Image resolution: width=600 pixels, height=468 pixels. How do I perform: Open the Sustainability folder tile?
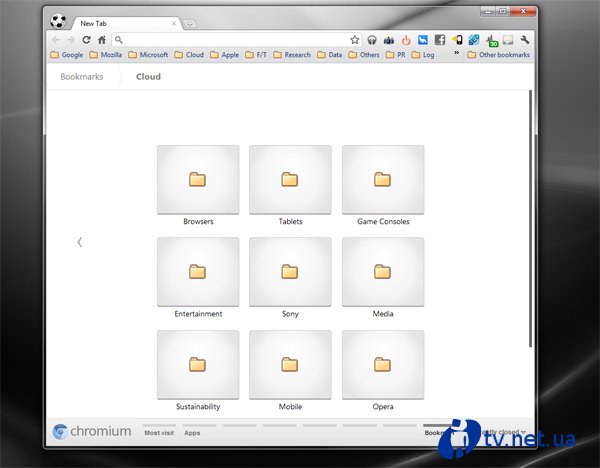point(198,365)
